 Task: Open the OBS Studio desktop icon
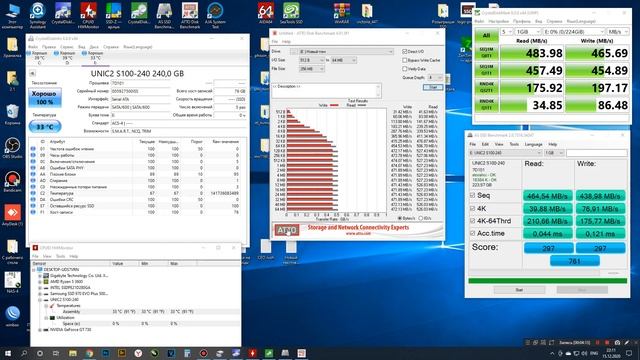coord(12,148)
